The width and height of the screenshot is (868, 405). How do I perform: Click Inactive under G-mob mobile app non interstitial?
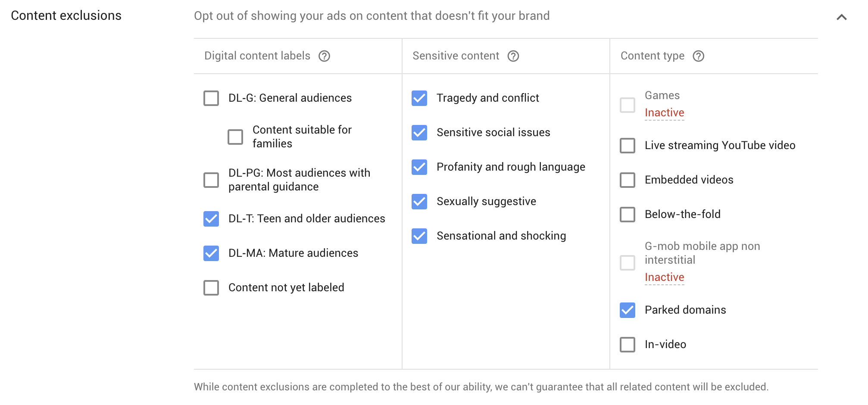click(x=664, y=277)
